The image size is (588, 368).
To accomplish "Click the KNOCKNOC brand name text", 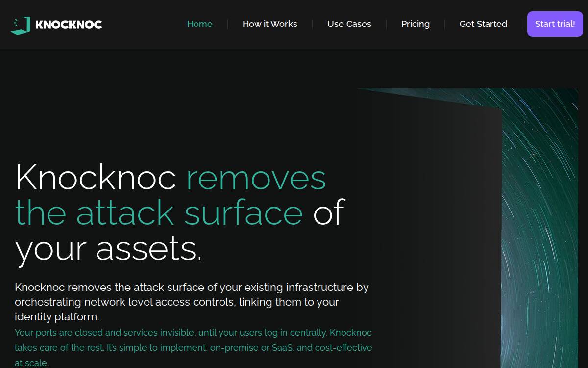I will point(69,25).
